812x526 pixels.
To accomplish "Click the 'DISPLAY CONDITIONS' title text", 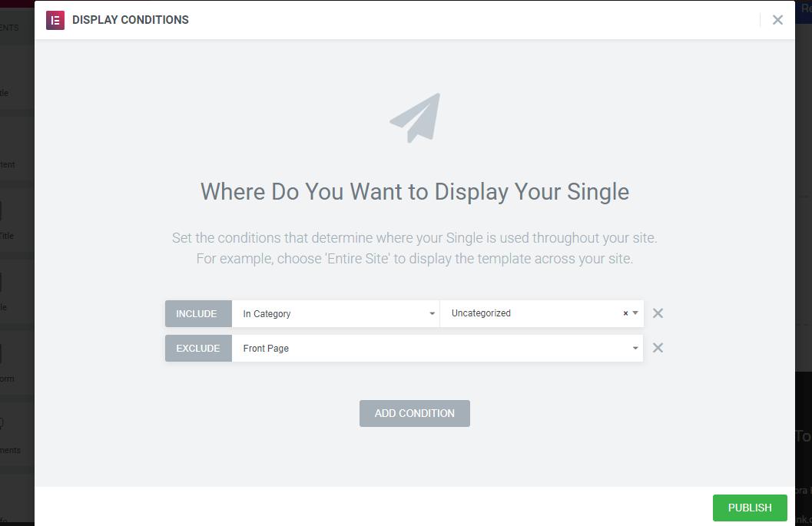I will click(x=131, y=20).
